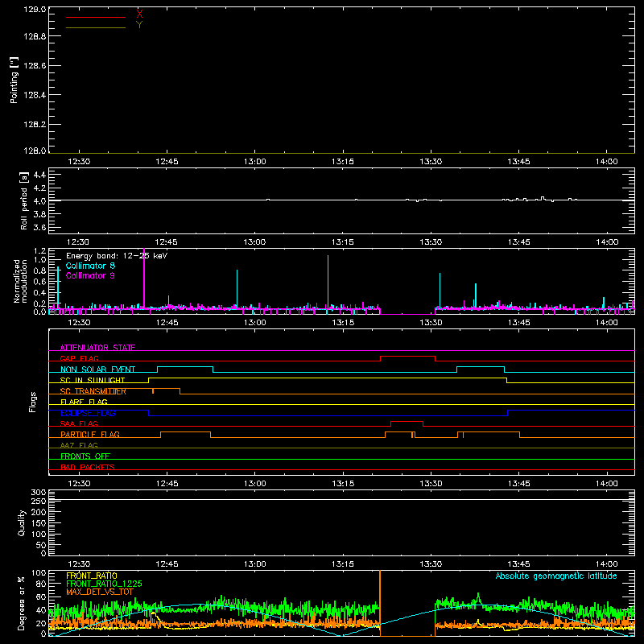Viewport: 644px width, 644px height.
Task: Click the raised SAA_FLAG step segment
Action: click(x=407, y=421)
